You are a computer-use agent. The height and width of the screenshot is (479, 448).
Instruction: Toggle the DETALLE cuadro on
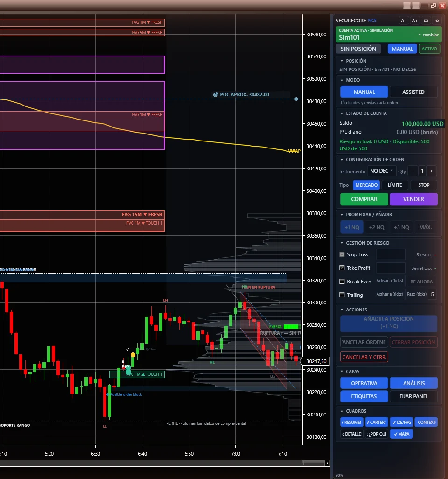pyautogui.click(x=352, y=434)
